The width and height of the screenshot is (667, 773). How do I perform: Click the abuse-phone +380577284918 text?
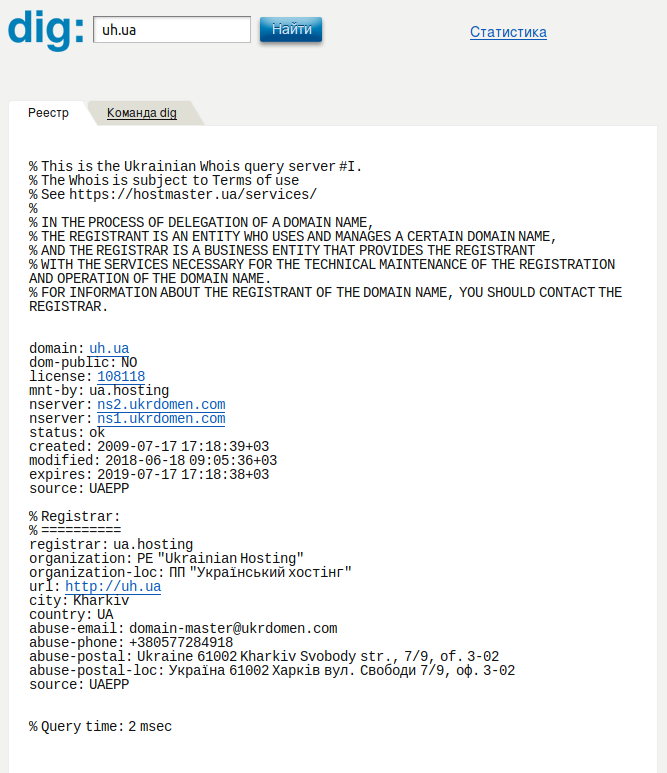181,642
